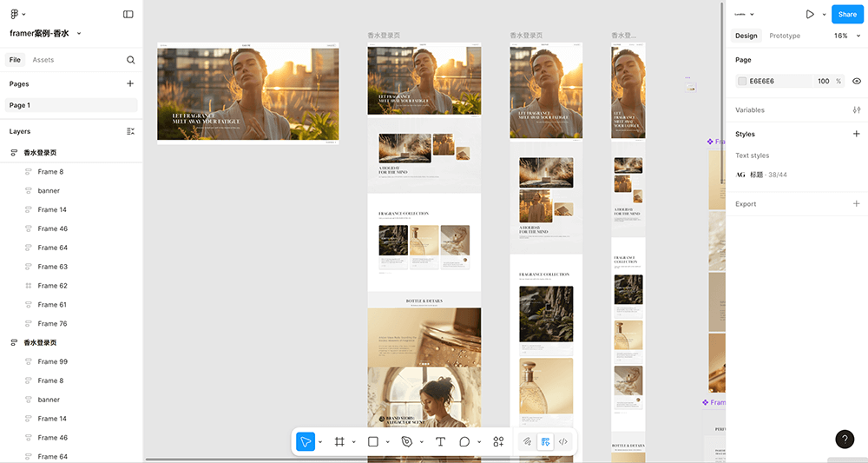Viewport: 868px width, 463px height.
Task: Expand Move tool options arrow
Action: (320, 442)
